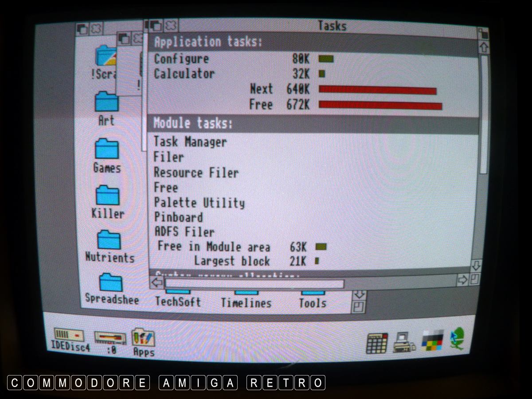Screen dimensions: 532x399
Task: Select the Killer folder
Action: coord(108,195)
